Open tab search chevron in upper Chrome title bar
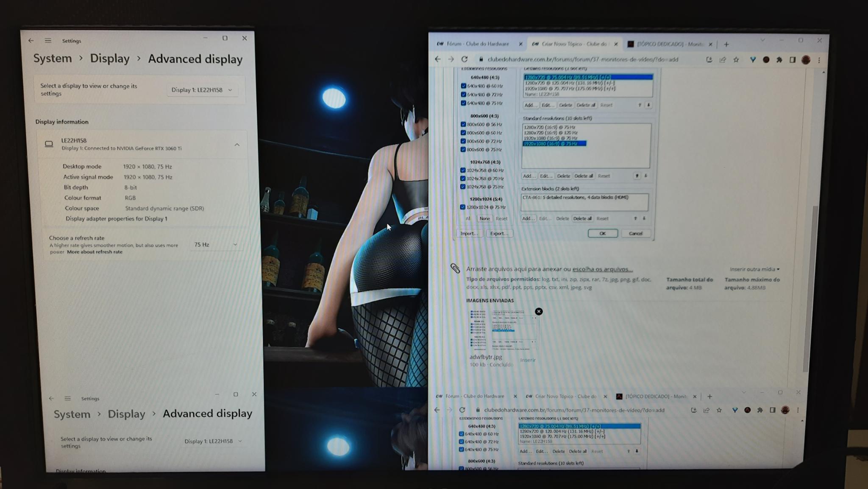Viewport: 868px width, 489px height. pyautogui.click(x=762, y=40)
